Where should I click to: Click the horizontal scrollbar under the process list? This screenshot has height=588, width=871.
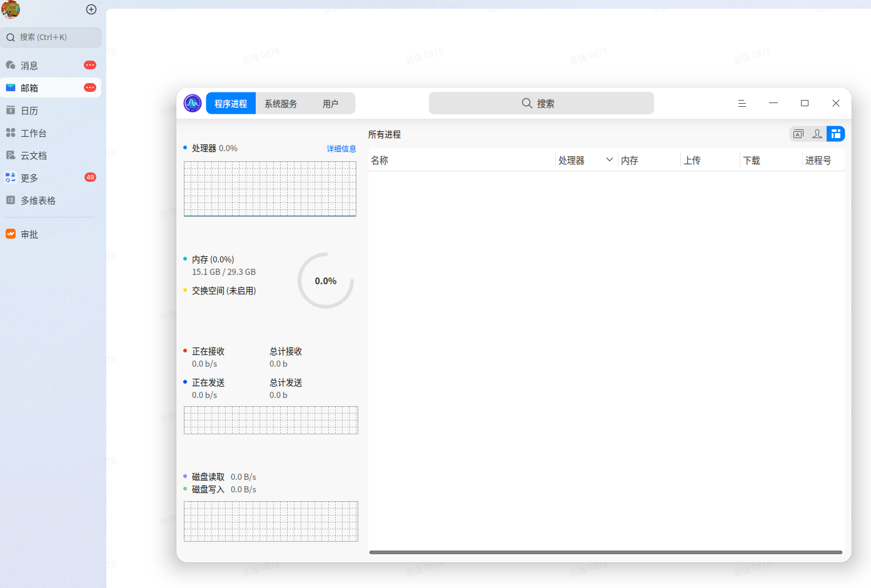coord(606,552)
